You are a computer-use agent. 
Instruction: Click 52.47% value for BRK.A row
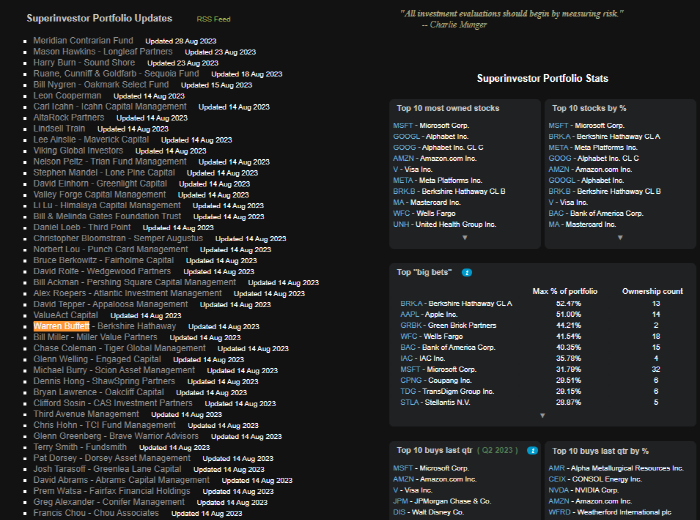(x=568, y=304)
